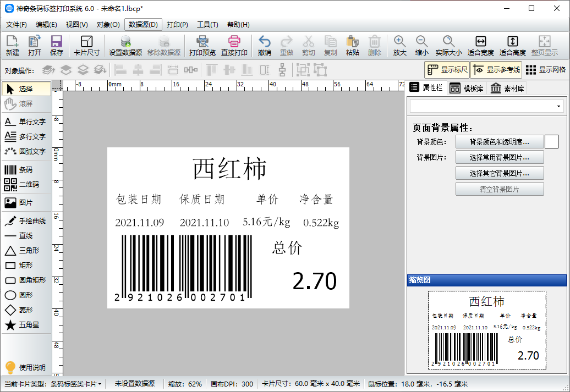The width and height of the screenshot is (570, 392).
Task: Select the freehand curve (手绘曲线) tool
Action: 26,221
